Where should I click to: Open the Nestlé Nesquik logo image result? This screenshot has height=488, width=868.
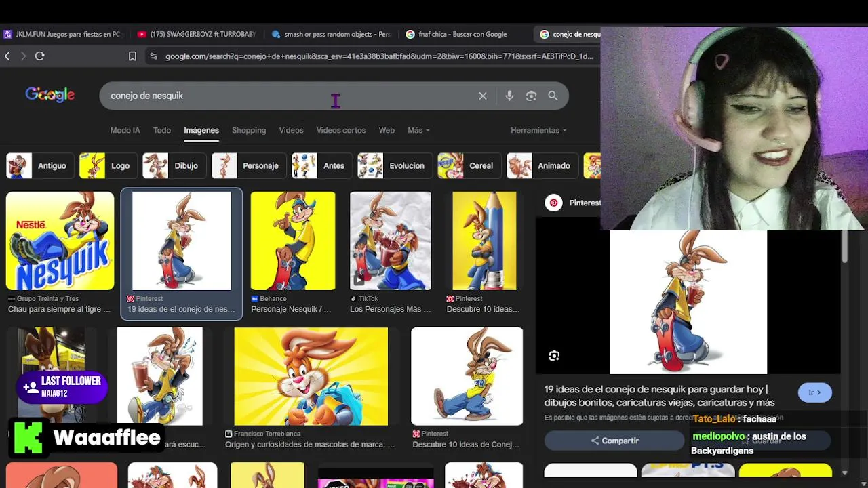point(60,241)
